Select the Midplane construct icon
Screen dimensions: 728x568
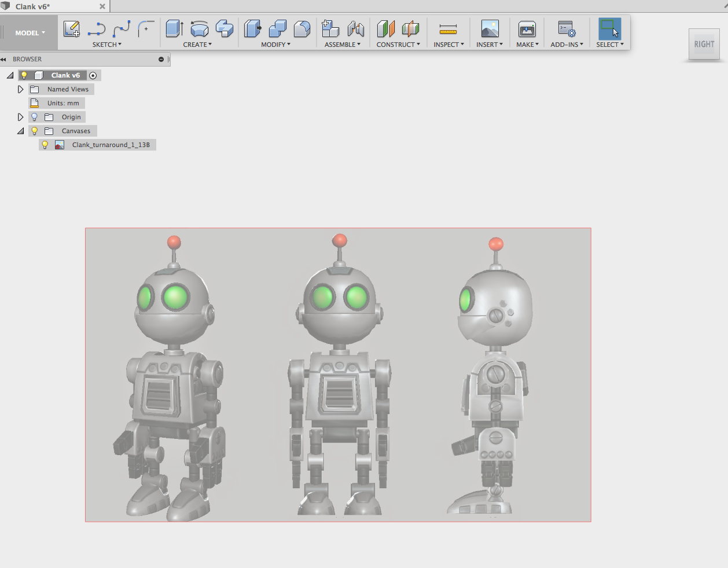[x=410, y=28]
